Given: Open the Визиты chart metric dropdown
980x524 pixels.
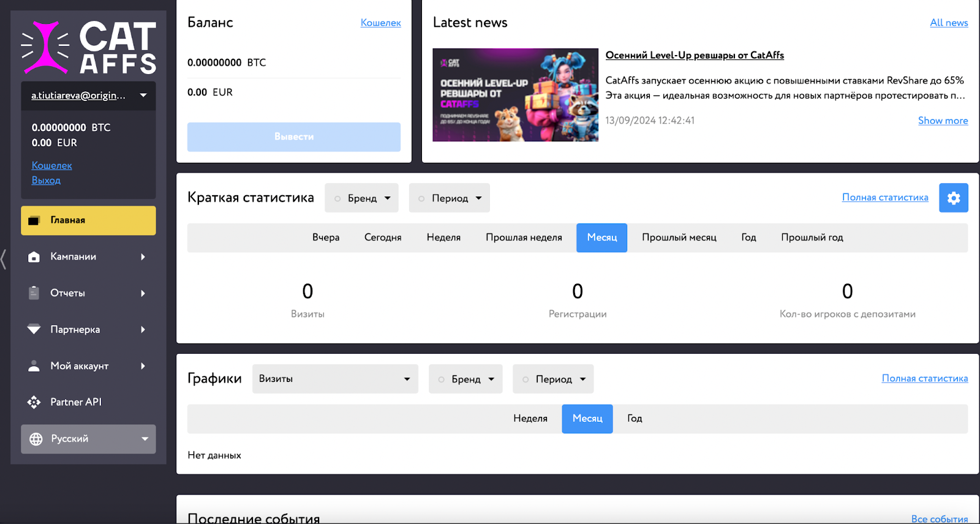Looking at the screenshot, I should (x=334, y=379).
